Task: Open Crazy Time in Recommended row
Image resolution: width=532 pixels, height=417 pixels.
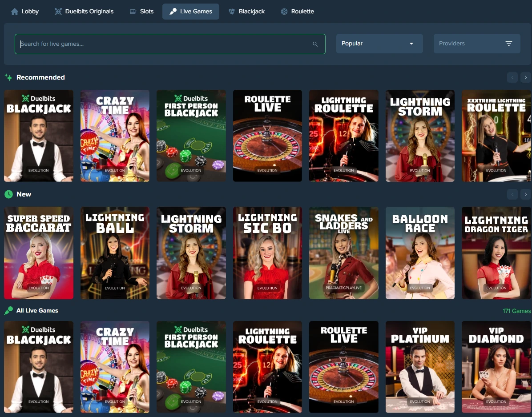Action: [x=115, y=136]
